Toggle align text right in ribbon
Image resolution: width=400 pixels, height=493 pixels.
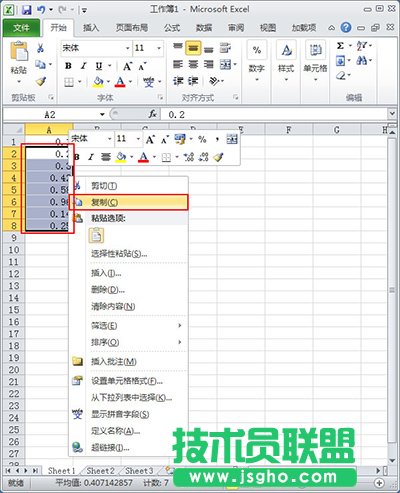pos(209,64)
